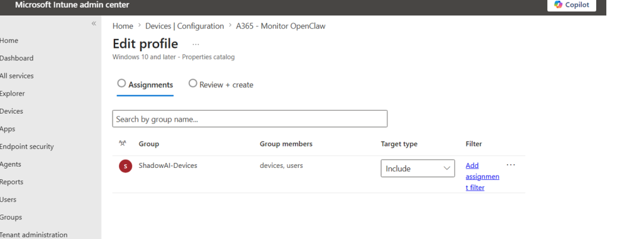Viewport: 644px width, 239px height.
Task: Click the Group members column header
Action: click(x=286, y=144)
